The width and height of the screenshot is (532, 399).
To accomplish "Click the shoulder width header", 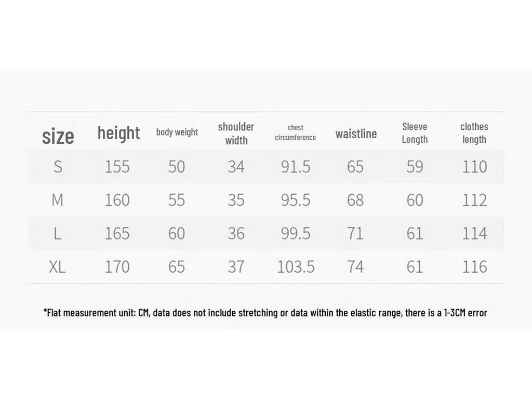I will point(236,134).
